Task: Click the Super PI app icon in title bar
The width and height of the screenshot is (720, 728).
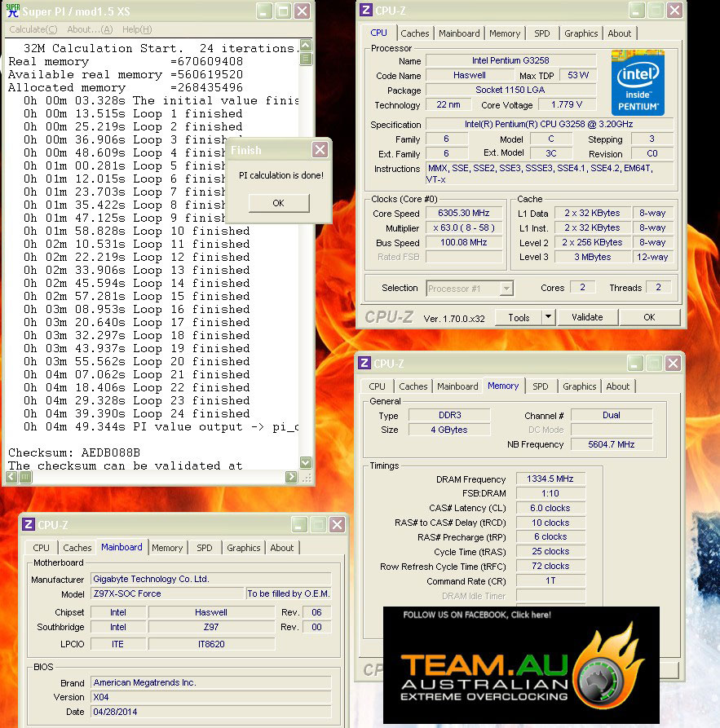Action: click(x=13, y=11)
